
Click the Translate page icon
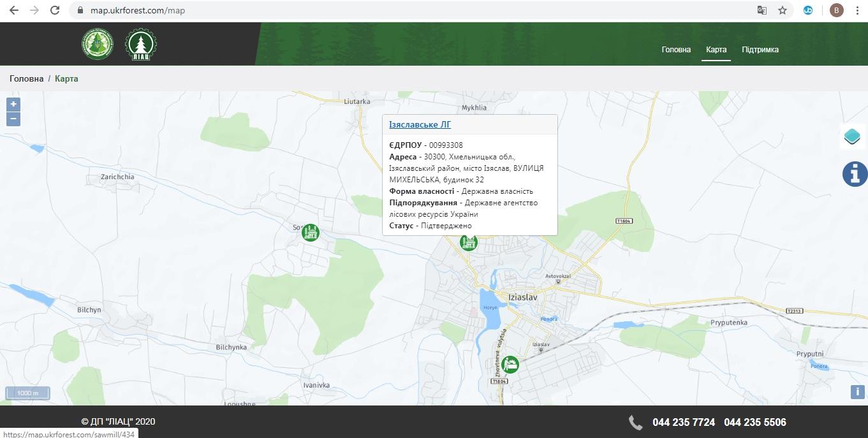click(761, 10)
